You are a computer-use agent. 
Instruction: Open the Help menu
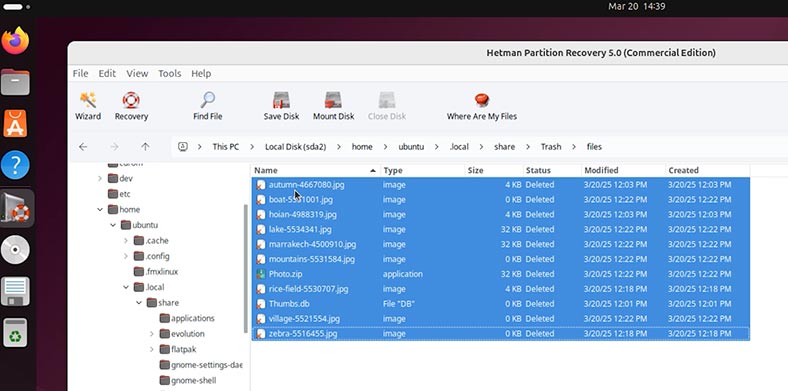[x=201, y=73]
